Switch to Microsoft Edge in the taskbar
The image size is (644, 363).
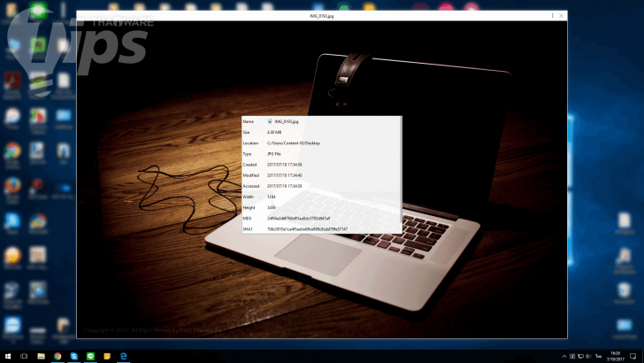123,356
